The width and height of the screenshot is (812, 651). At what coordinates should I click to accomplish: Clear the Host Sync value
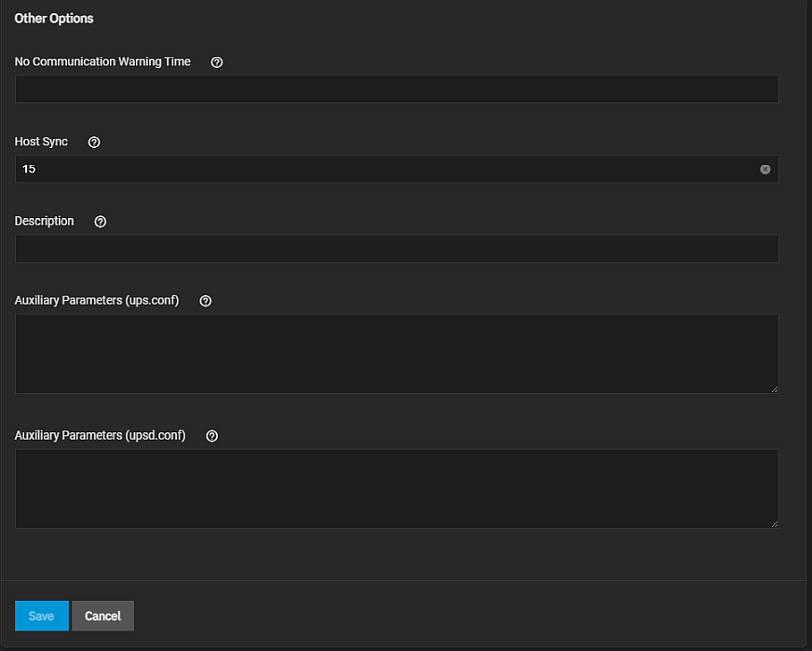coord(765,170)
